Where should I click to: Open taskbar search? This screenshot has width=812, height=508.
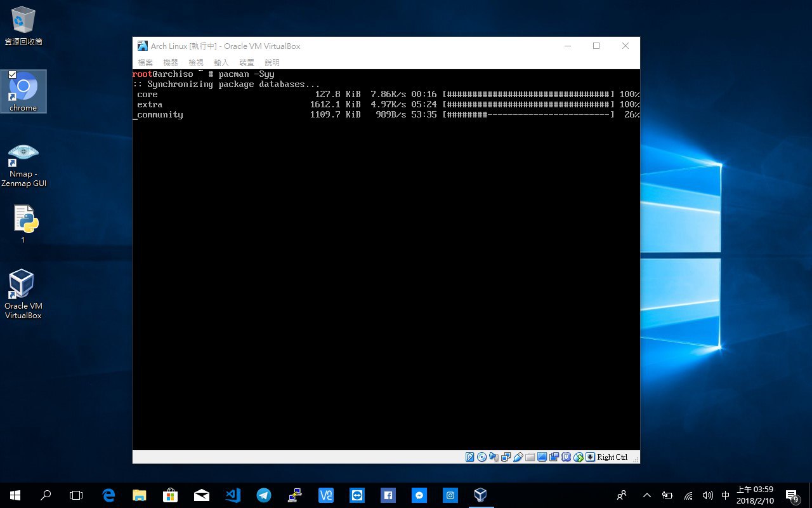coord(46,495)
